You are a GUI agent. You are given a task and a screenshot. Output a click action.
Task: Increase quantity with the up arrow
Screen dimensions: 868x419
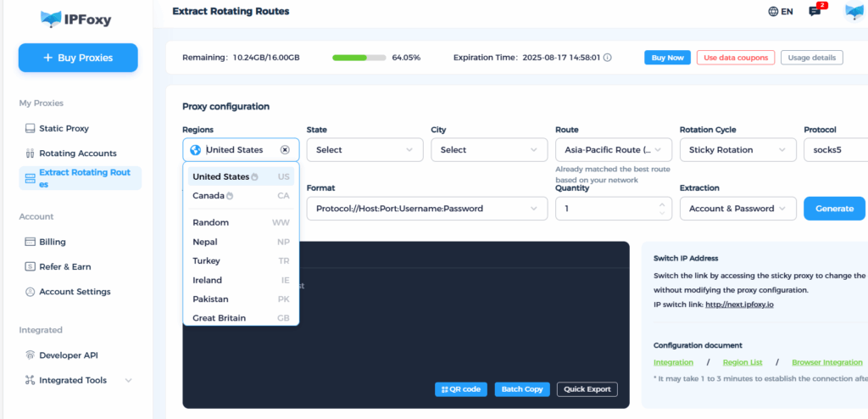pos(661,204)
